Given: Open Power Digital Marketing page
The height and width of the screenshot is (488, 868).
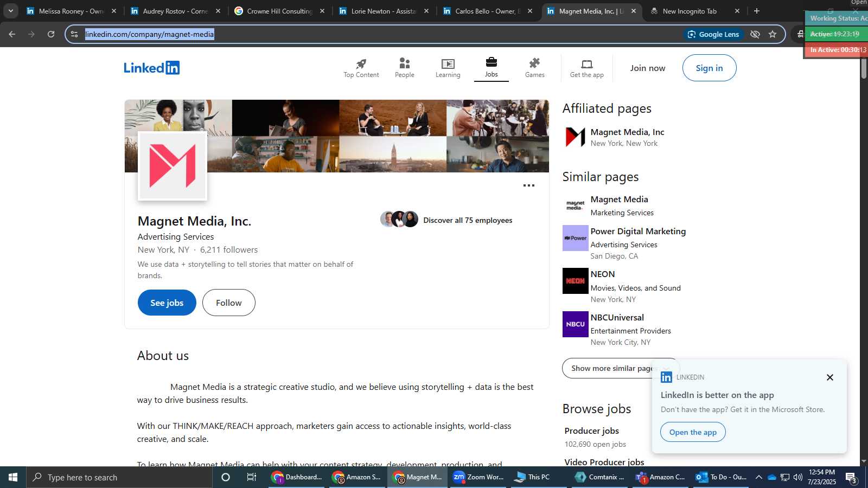Looking at the screenshot, I should 638,232.
